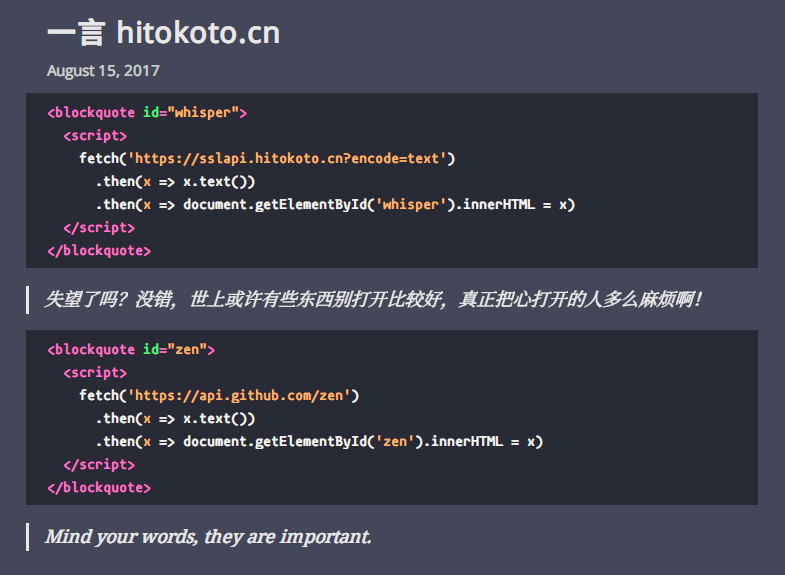785x575 pixels.
Task: Click the `</blockquote>` closing tag in the zen block
Action: [99, 487]
